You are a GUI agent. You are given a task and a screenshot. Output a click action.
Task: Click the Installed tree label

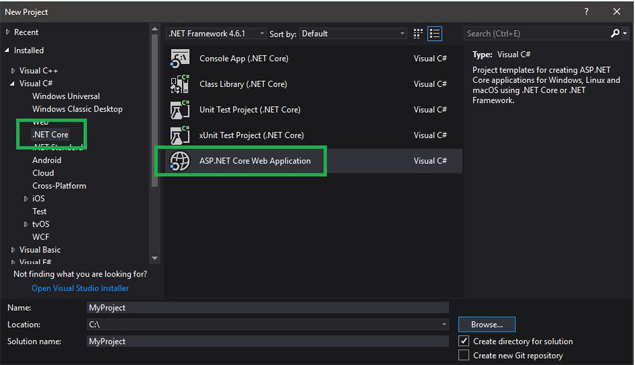29,50
